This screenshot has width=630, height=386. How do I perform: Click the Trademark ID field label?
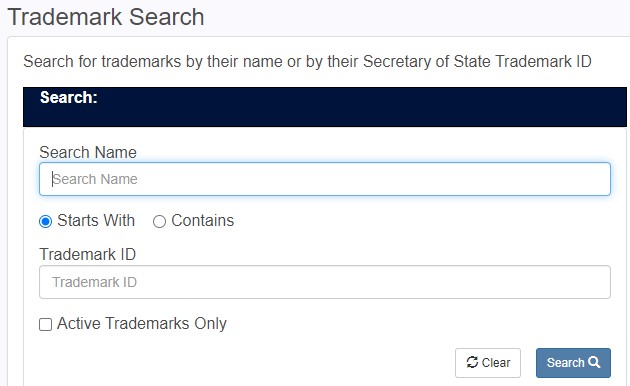pyautogui.click(x=88, y=255)
